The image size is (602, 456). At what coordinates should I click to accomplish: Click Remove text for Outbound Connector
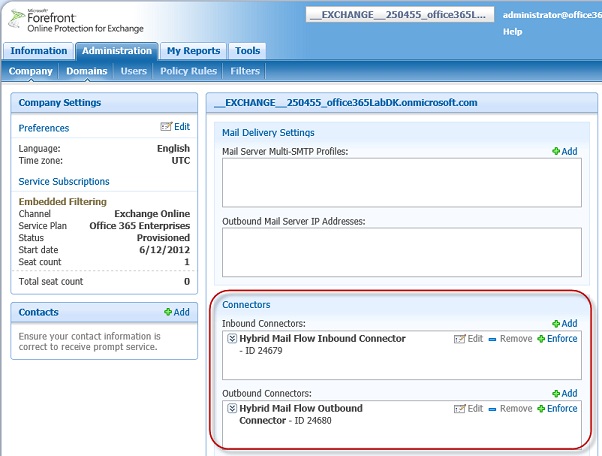click(x=516, y=408)
